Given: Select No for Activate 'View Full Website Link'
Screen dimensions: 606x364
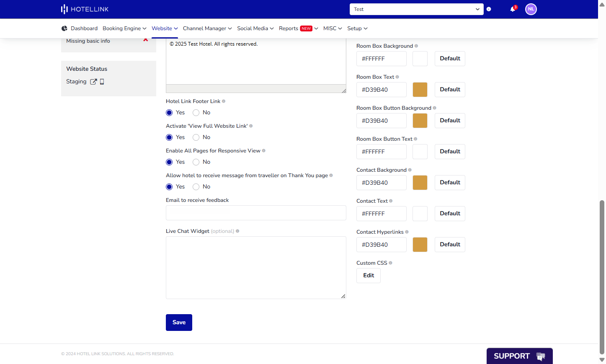Looking at the screenshot, I should 196,137.
